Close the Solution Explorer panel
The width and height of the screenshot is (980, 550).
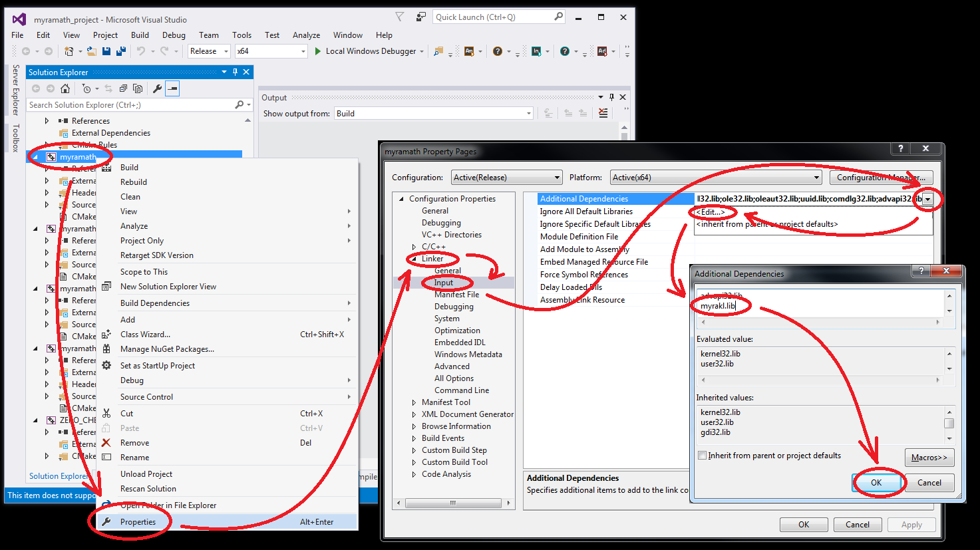point(246,72)
